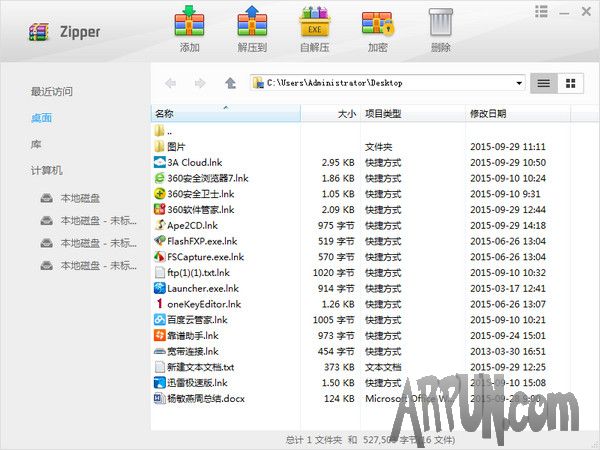
Task: Open 计算机 in the sidebar
Action: [47, 170]
